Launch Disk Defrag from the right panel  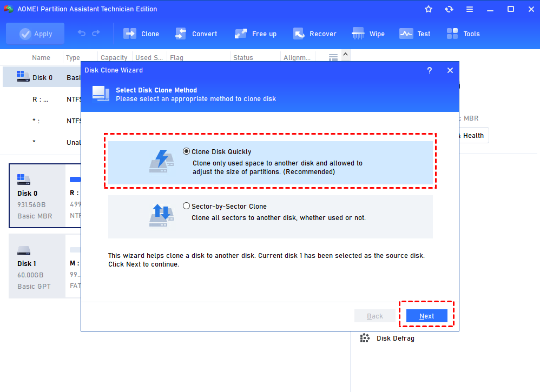click(x=395, y=338)
